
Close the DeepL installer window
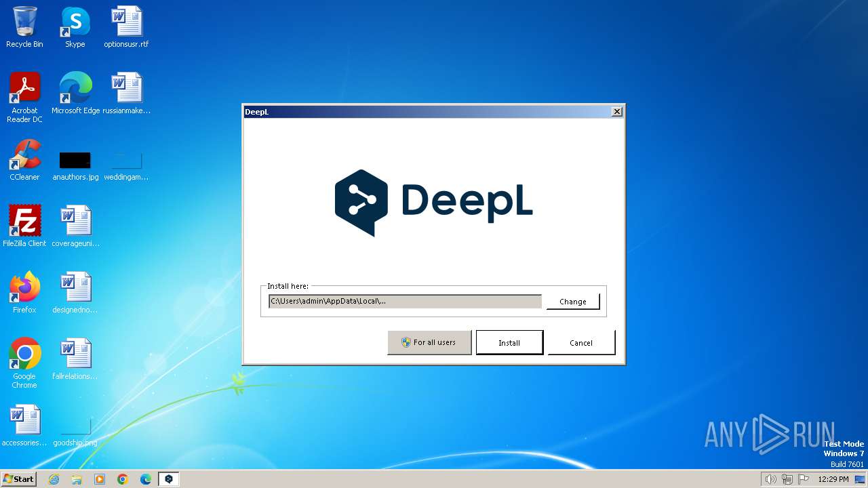pyautogui.click(x=616, y=112)
